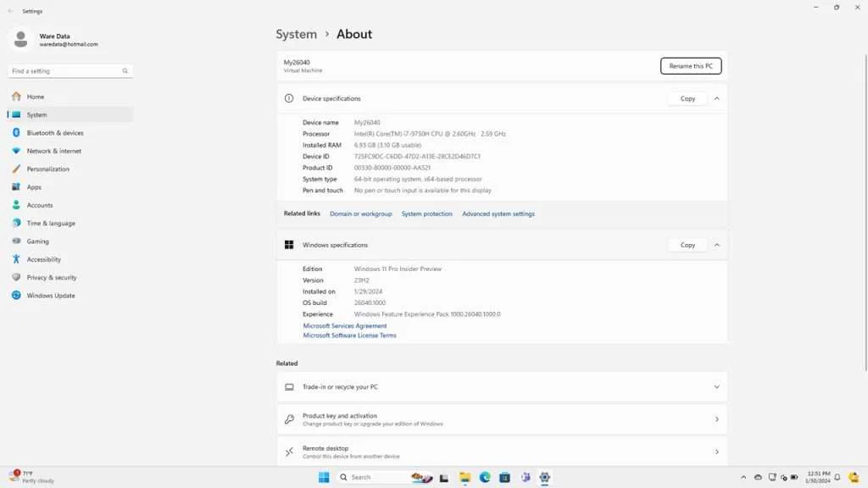Viewport: 868px width, 488px height.
Task: Click the Start button
Action: click(x=323, y=477)
